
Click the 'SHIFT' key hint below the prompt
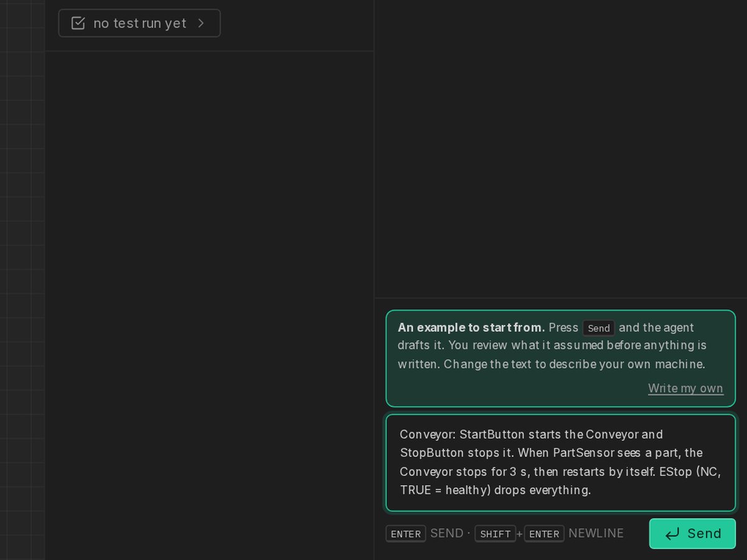click(x=496, y=534)
